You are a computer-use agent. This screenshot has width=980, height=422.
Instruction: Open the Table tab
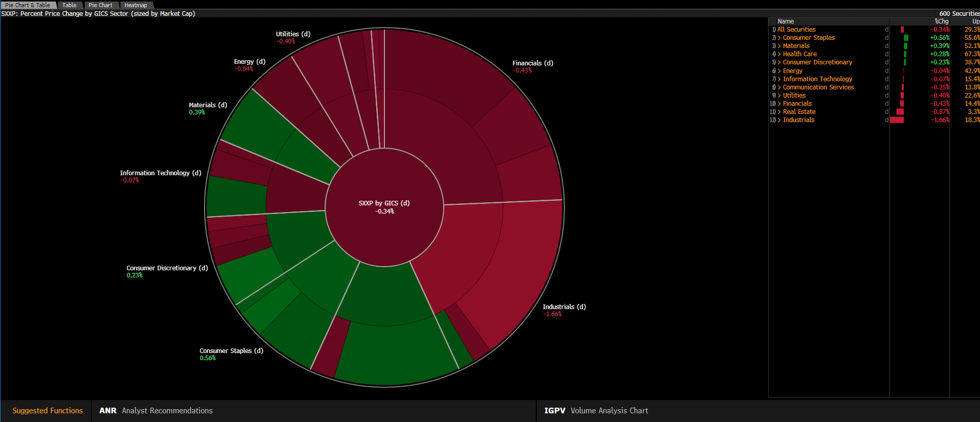click(x=70, y=5)
